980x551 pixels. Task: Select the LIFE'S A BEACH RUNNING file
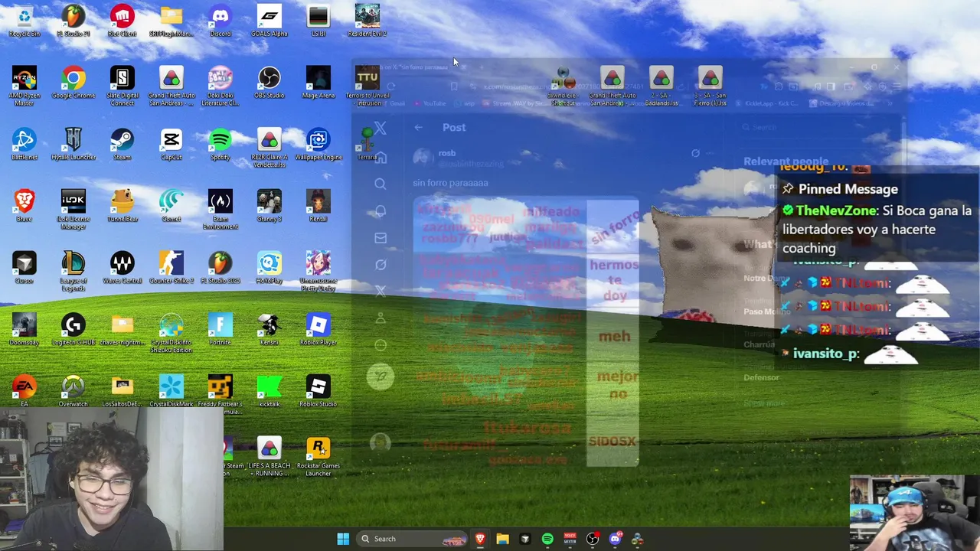coord(269,458)
